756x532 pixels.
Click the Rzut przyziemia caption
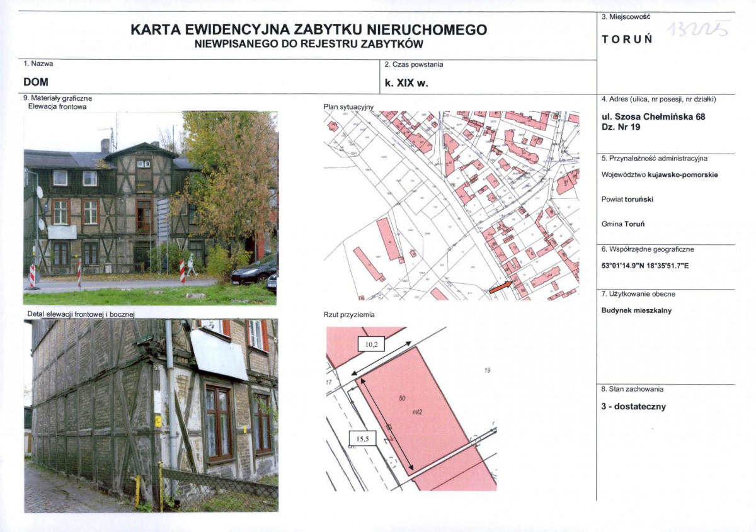pos(348,315)
